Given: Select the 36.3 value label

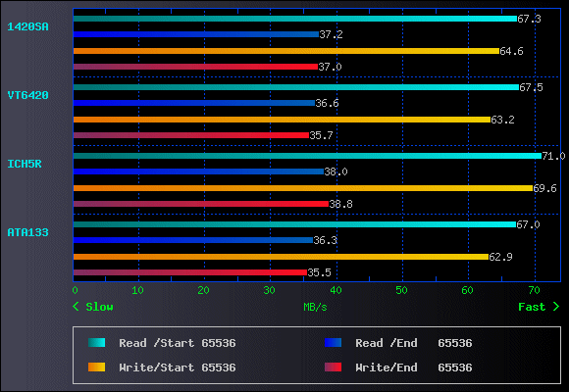Looking at the screenshot, I should [325, 240].
